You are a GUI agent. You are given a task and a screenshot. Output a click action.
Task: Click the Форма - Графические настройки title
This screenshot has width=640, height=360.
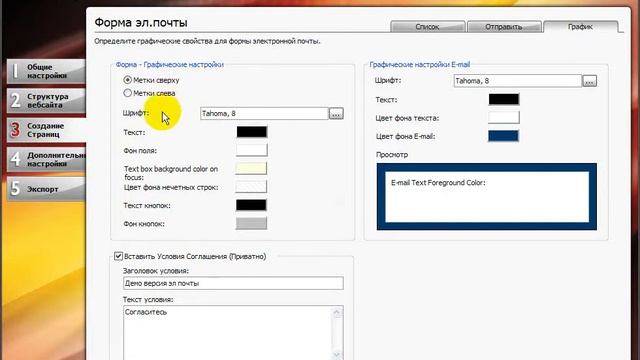(x=170, y=64)
